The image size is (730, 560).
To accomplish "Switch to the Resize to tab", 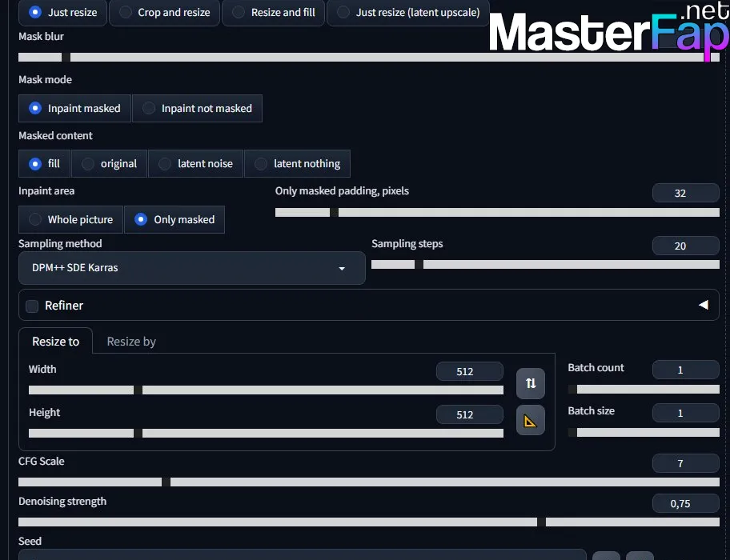I will click(55, 342).
